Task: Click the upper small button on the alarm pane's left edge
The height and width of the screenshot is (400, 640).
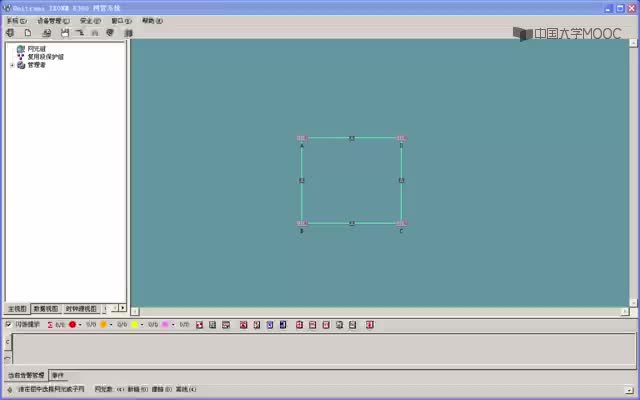Action: coord(8,342)
